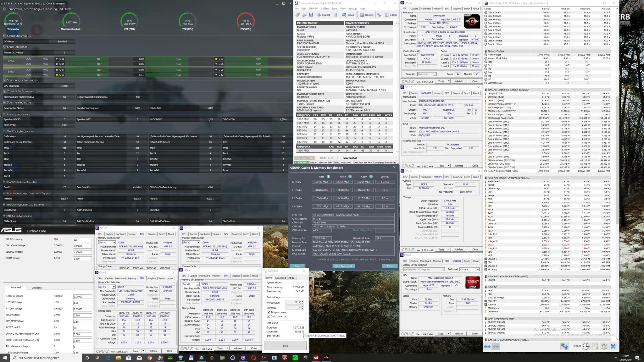The height and width of the screenshot is (362, 644).
Task: Click the save floppy disk icon
Action: pos(311,15)
